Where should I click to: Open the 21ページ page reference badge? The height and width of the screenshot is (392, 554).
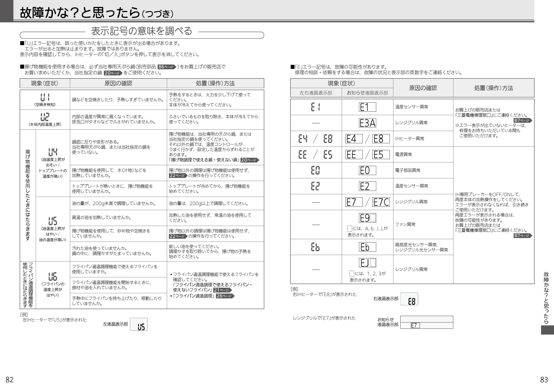pos(222,290)
